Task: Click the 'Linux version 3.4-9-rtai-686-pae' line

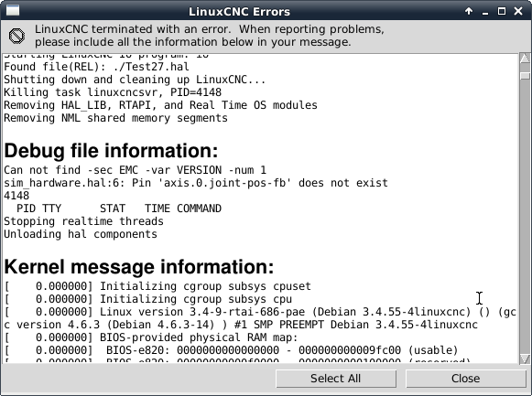Action: click(x=260, y=313)
